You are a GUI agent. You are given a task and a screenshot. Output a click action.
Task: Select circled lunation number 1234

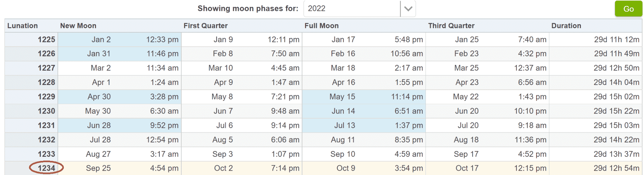pos(47,168)
